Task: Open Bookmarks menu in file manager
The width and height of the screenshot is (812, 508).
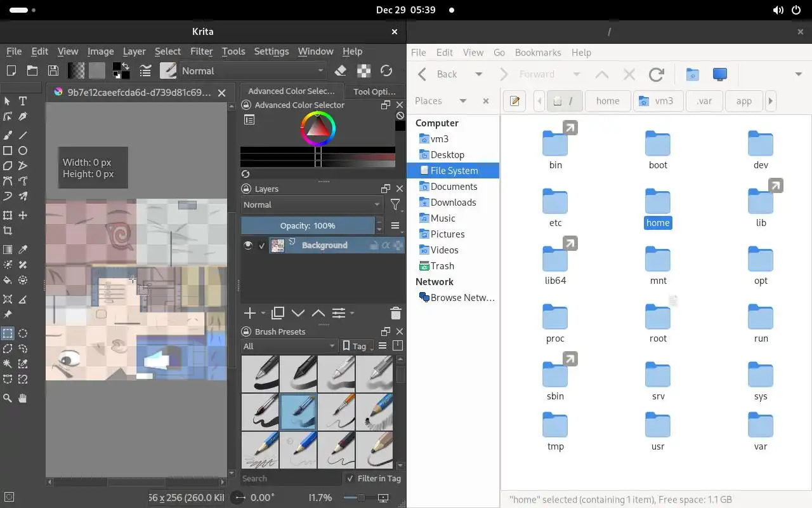Action: (538, 53)
